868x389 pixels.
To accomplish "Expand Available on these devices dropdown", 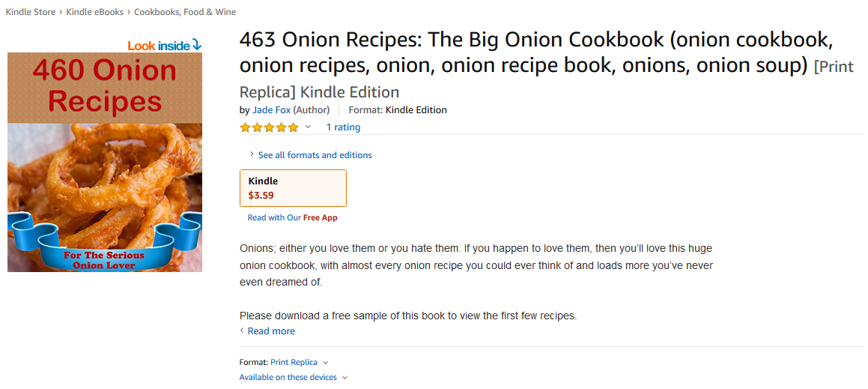I will click(x=288, y=377).
